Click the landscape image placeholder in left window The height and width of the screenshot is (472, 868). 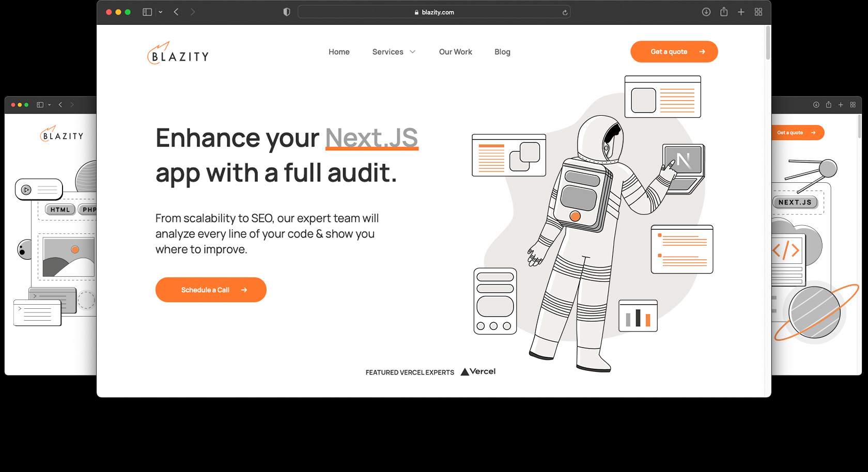click(x=69, y=257)
